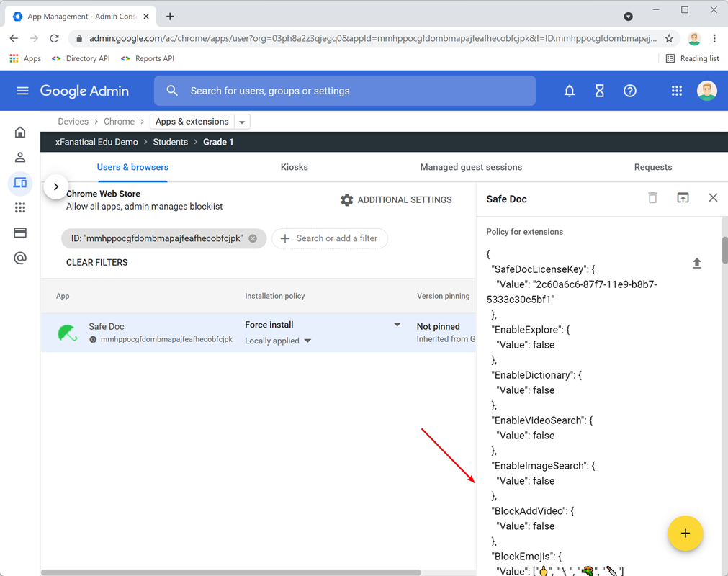Open the account avatar in Admin header
Screen dimensions: 728x576
point(706,91)
